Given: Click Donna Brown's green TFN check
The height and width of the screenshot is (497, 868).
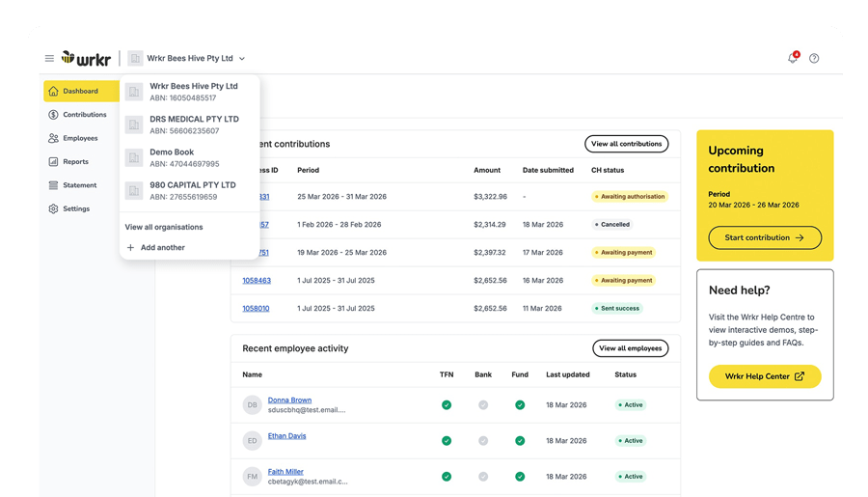Looking at the screenshot, I should pyautogui.click(x=447, y=405).
